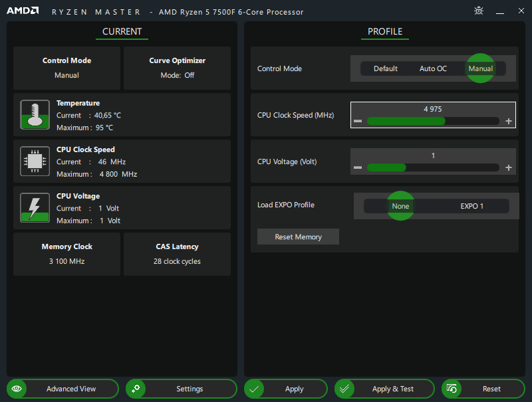This screenshot has height=402, width=532.
Task: Decrease CPU Voltage with minus button
Action: tap(358, 167)
